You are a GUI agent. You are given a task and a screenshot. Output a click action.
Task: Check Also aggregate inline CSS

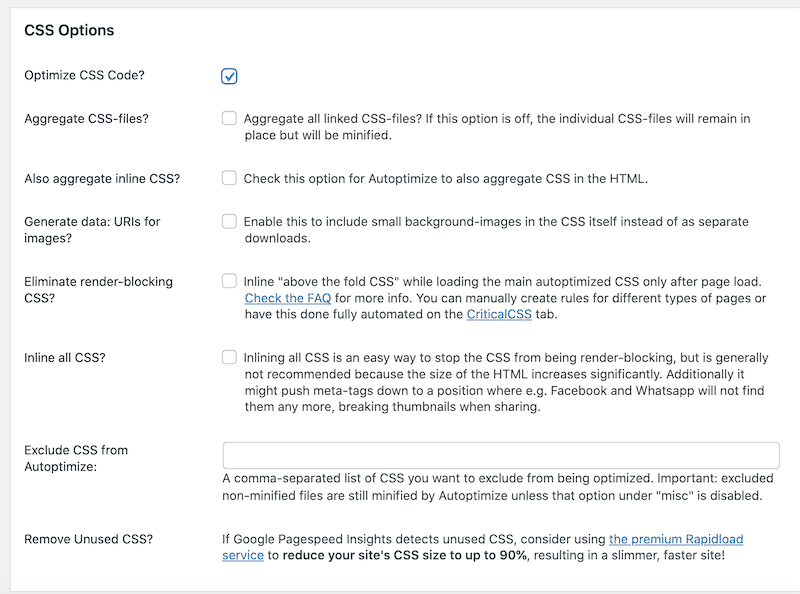[x=229, y=178]
